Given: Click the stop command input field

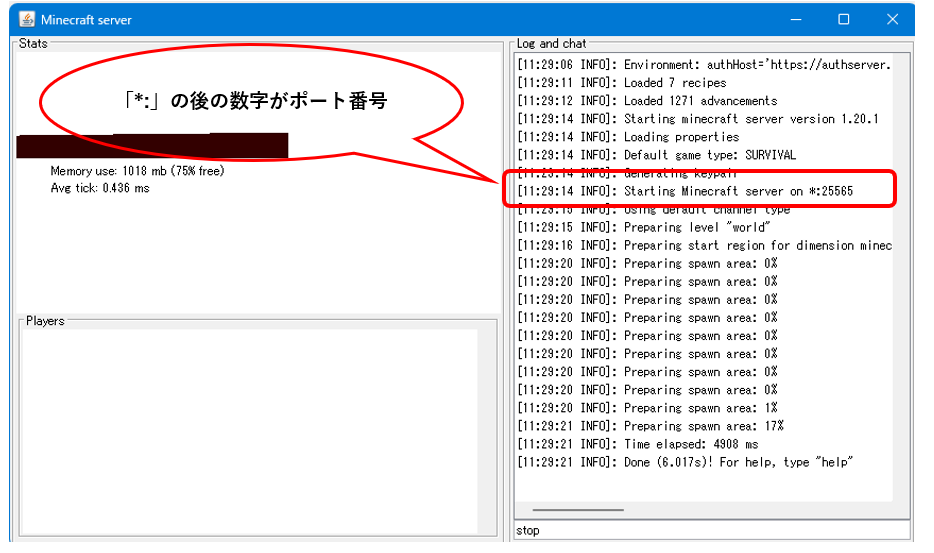Looking at the screenshot, I should click(712, 530).
